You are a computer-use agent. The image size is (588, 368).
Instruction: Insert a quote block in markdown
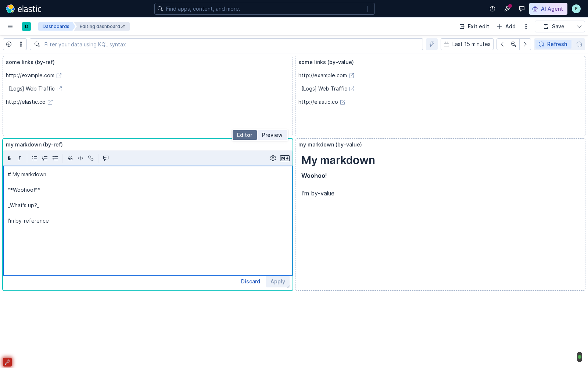(x=70, y=158)
